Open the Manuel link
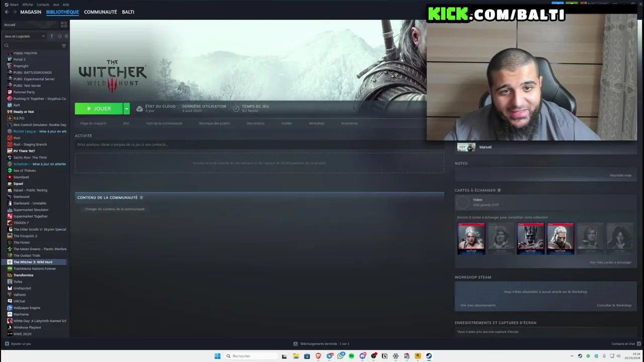 pos(486,147)
